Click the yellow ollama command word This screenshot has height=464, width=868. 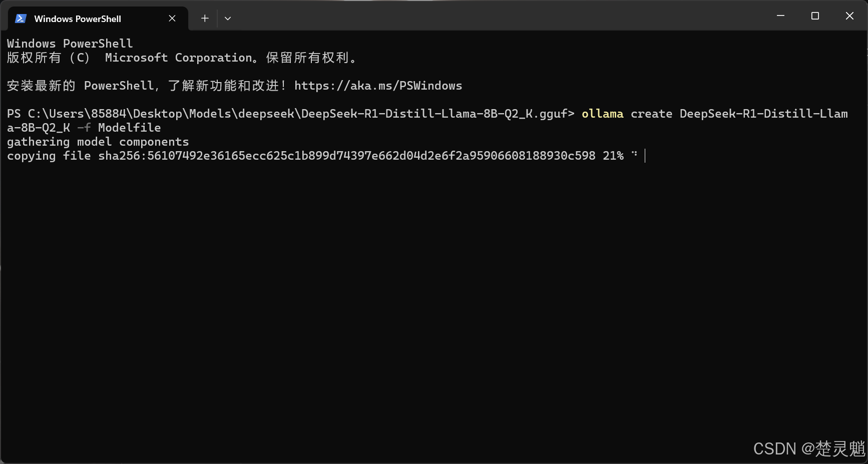click(x=602, y=114)
